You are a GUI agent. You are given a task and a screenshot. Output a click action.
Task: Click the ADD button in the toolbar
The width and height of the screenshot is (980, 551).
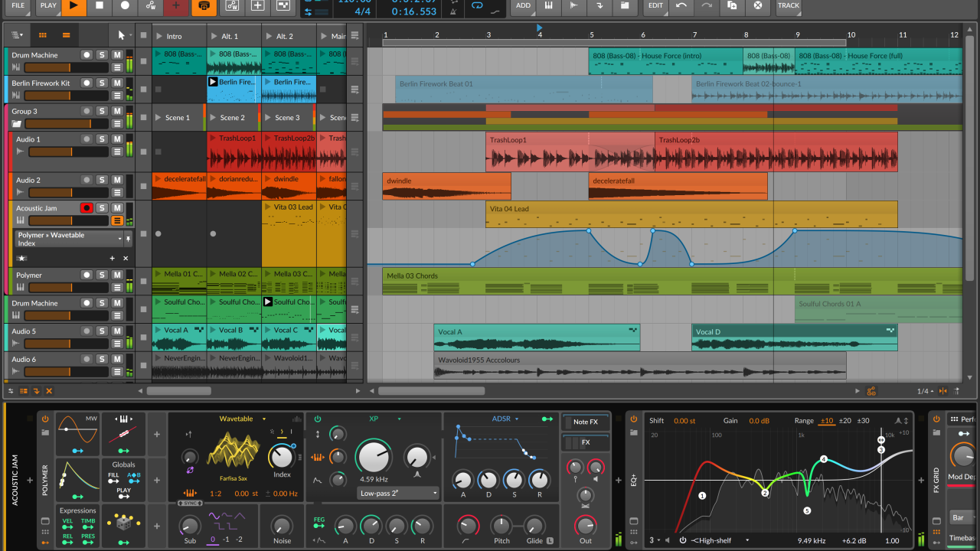522,7
